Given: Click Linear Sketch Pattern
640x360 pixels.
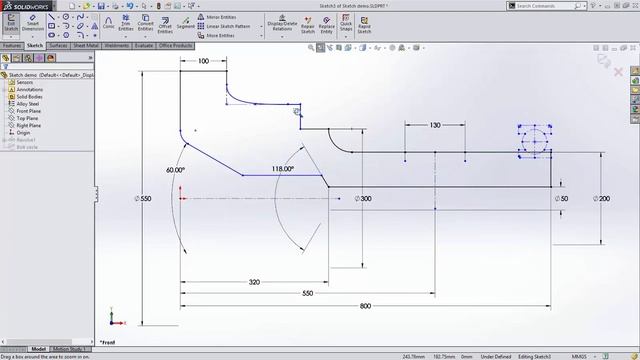Looking at the screenshot, I should pyautogui.click(x=224, y=26).
